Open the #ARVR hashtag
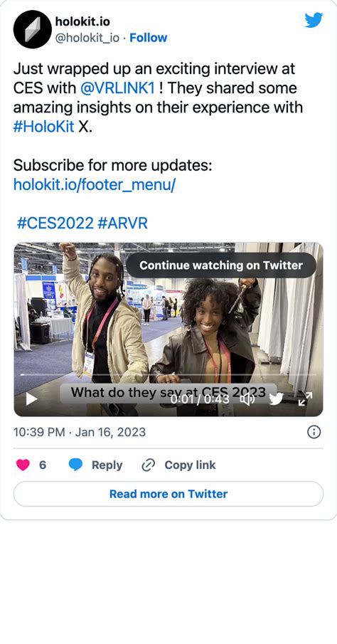The width and height of the screenshot is (337, 644). [123, 223]
